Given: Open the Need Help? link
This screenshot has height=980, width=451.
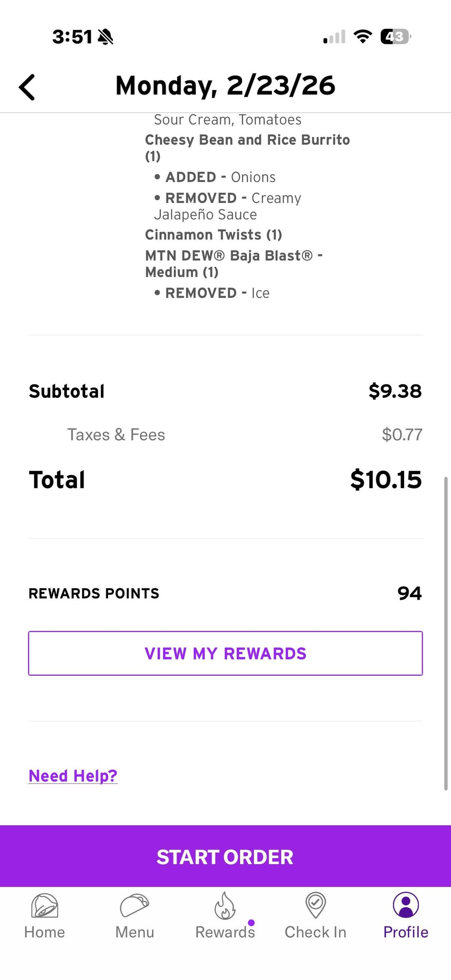Looking at the screenshot, I should pyautogui.click(x=73, y=776).
